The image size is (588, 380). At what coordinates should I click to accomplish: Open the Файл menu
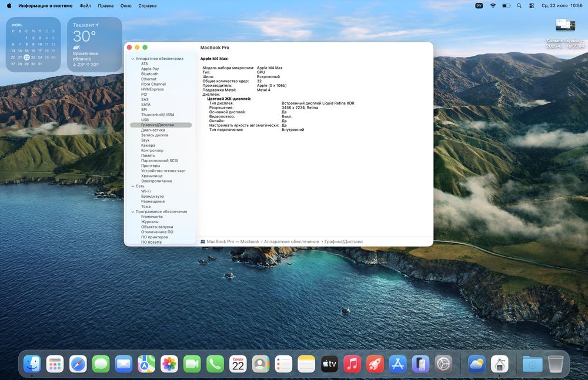pyautogui.click(x=85, y=6)
